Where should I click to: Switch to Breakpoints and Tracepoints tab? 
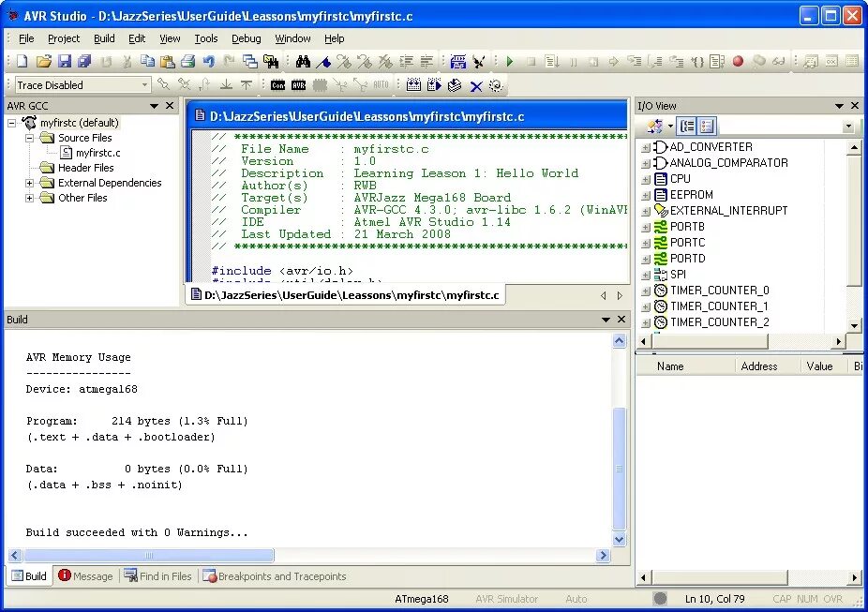click(x=275, y=576)
